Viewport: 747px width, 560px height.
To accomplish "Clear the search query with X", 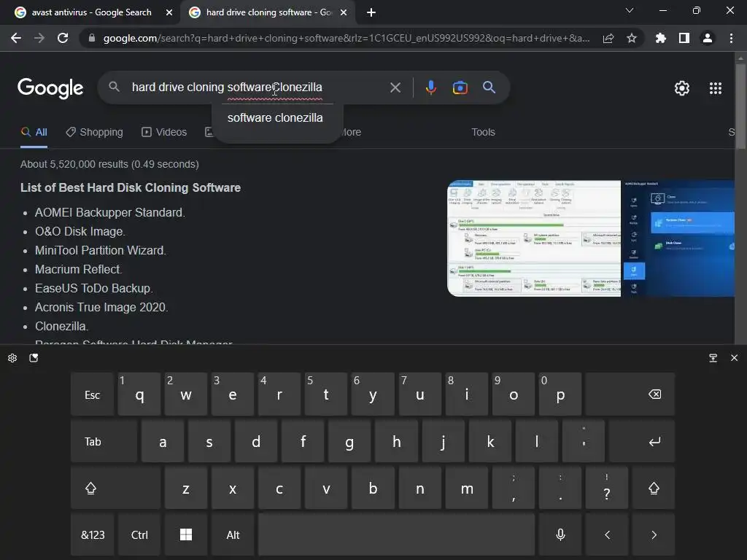I will (x=395, y=87).
